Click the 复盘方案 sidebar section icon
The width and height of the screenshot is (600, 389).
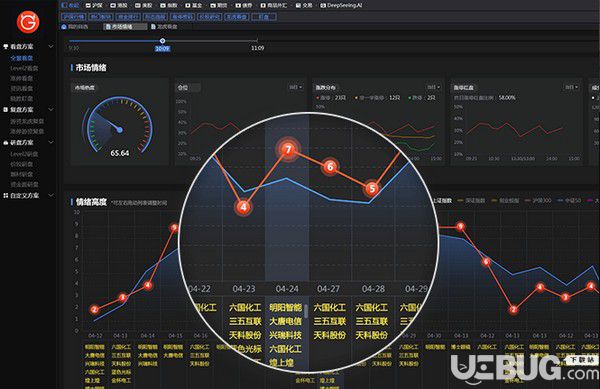[5, 109]
